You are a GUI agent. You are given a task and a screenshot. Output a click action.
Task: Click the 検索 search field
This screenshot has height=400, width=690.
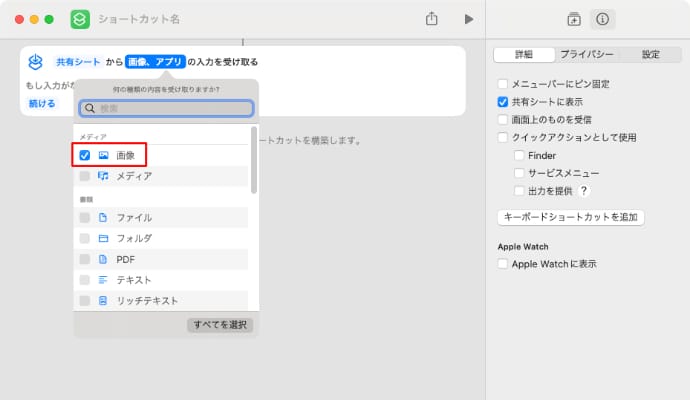click(166, 109)
